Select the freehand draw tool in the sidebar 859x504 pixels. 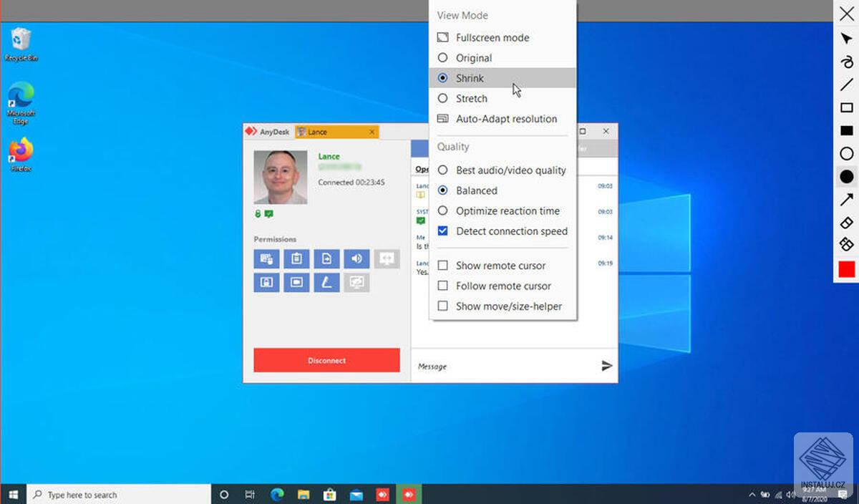point(847,62)
